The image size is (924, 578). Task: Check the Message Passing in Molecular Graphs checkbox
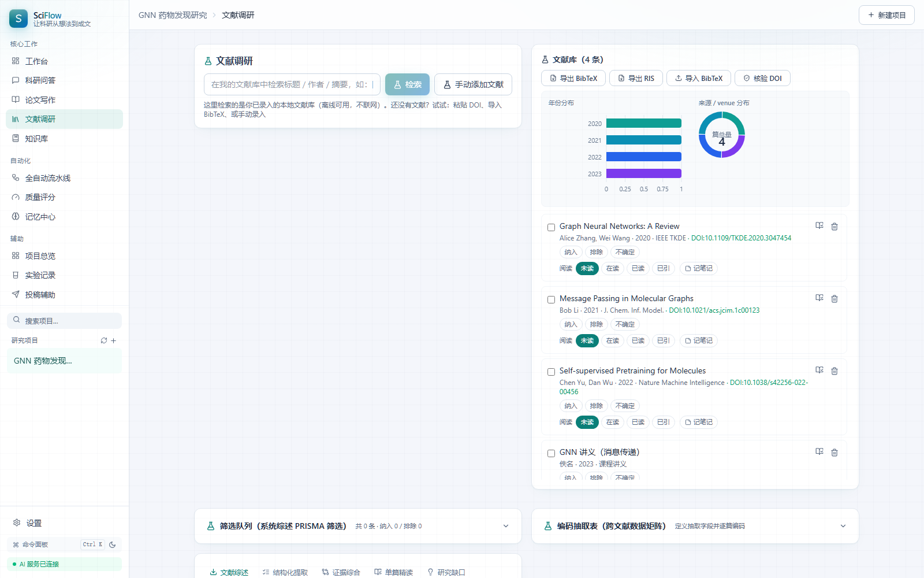coord(551,299)
